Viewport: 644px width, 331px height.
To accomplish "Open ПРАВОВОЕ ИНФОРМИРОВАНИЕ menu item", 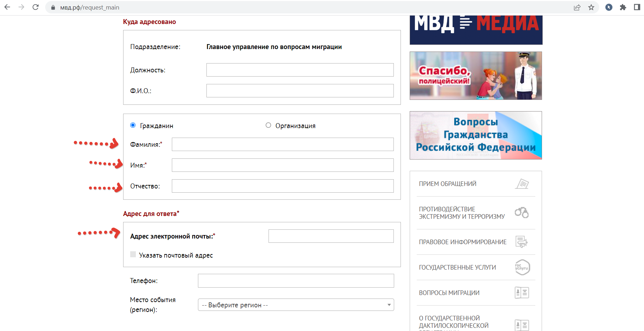I will tap(463, 242).
